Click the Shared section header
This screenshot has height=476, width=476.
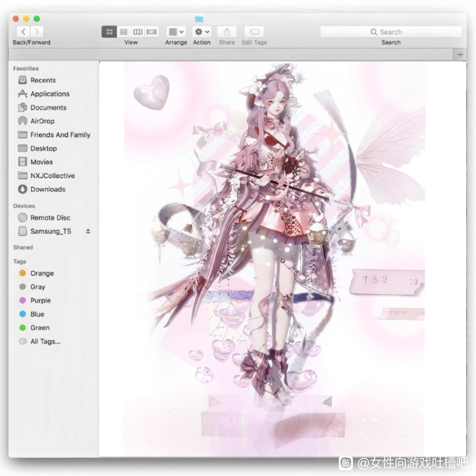coord(23,247)
